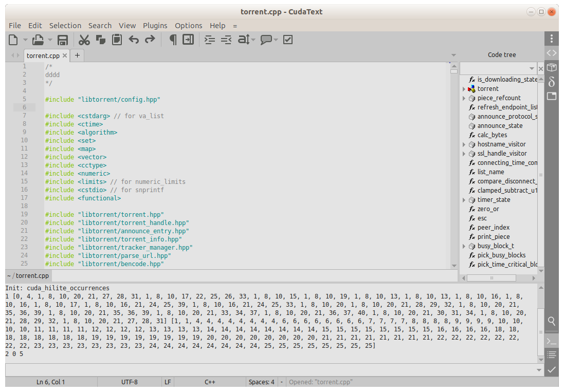Image resolution: width=564 pixels, height=392 pixels.
Task: Click the code tree filter input field
Action: [x=494, y=68]
